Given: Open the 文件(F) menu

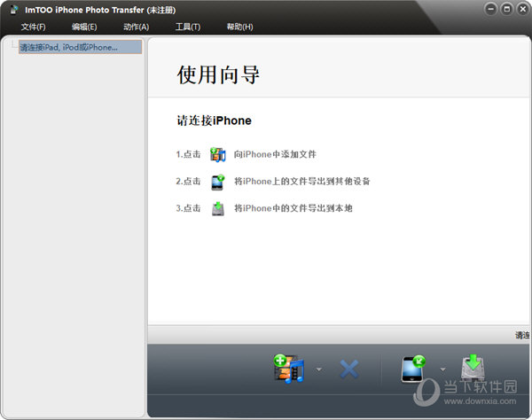Looking at the screenshot, I should coord(33,27).
